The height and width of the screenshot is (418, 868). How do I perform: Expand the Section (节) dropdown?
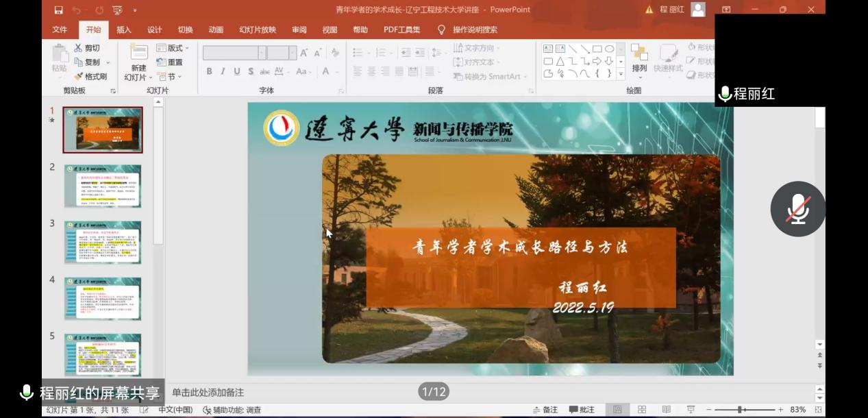169,77
